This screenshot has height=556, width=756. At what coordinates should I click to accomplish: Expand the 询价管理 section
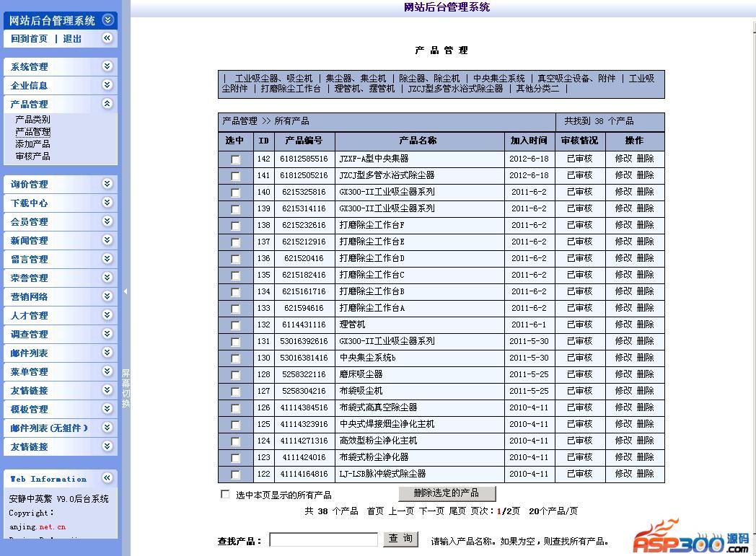point(107,184)
